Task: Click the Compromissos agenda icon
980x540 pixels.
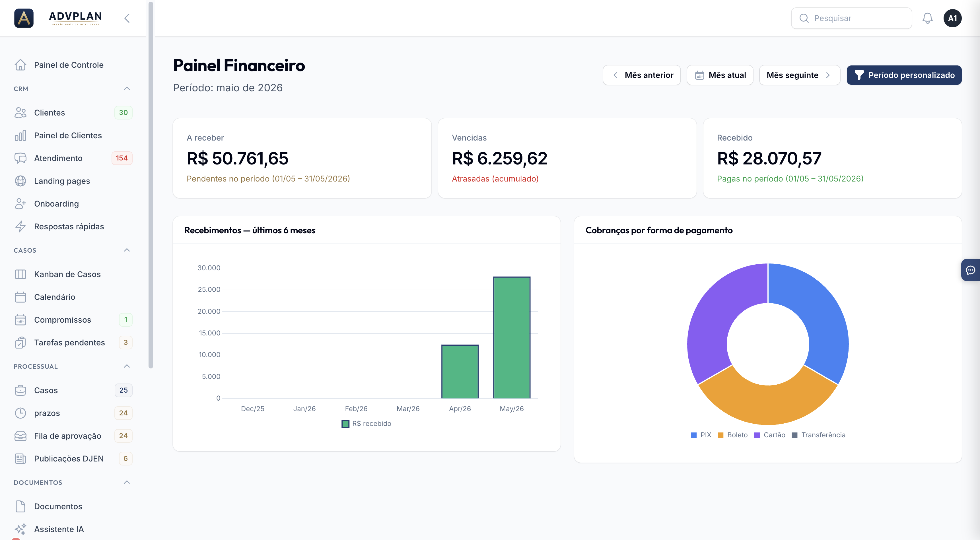Action: 20,320
